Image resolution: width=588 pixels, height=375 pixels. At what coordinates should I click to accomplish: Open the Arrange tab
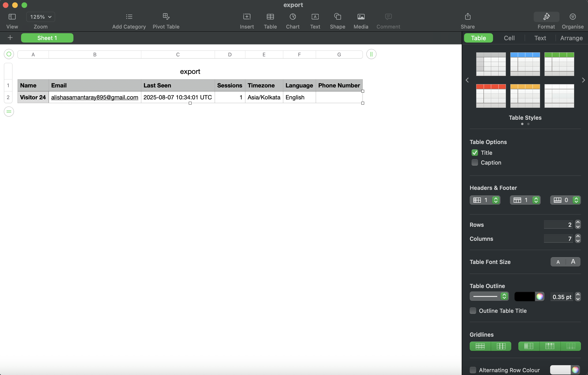click(572, 38)
